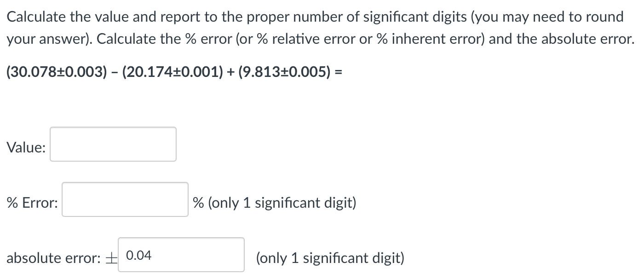Viewport: 644px width, 280px height.
Task: Click the empty Value input field
Action: [113, 144]
